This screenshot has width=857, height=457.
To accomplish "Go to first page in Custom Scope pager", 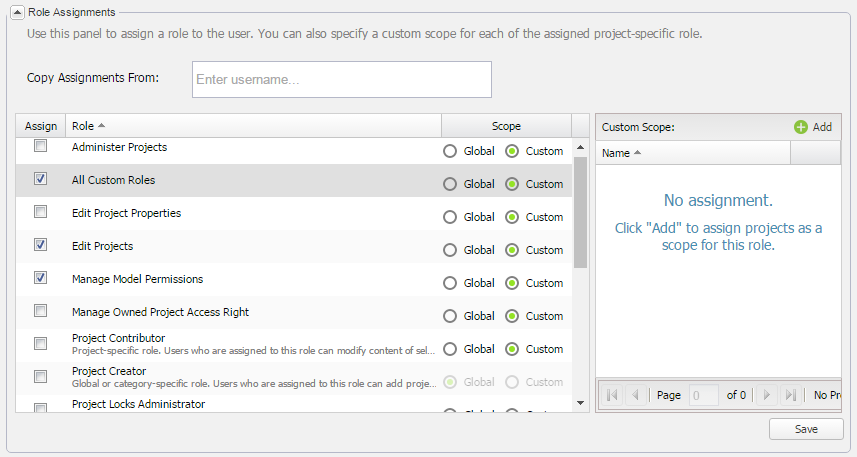I will point(612,395).
